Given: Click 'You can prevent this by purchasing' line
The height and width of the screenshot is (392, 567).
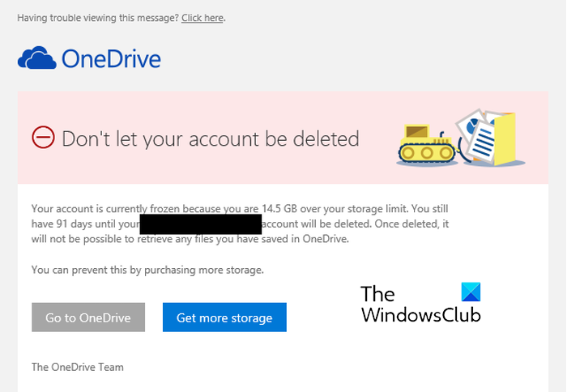Looking at the screenshot, I should (147, 269).
